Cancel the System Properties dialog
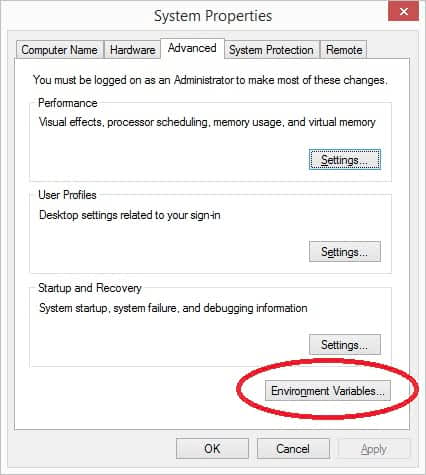Viewport: 426px width, 475px height. pyautogui.click(x=293, y=449)
